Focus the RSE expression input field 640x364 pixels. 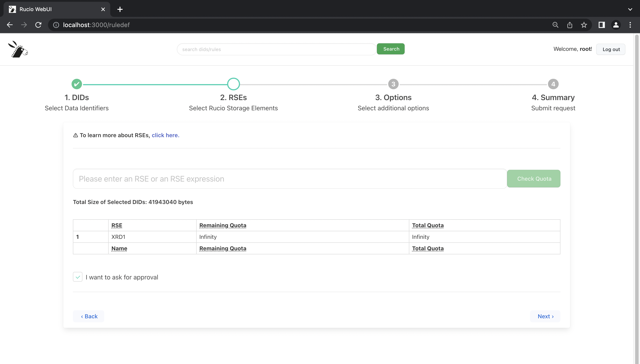coord(290,179)
